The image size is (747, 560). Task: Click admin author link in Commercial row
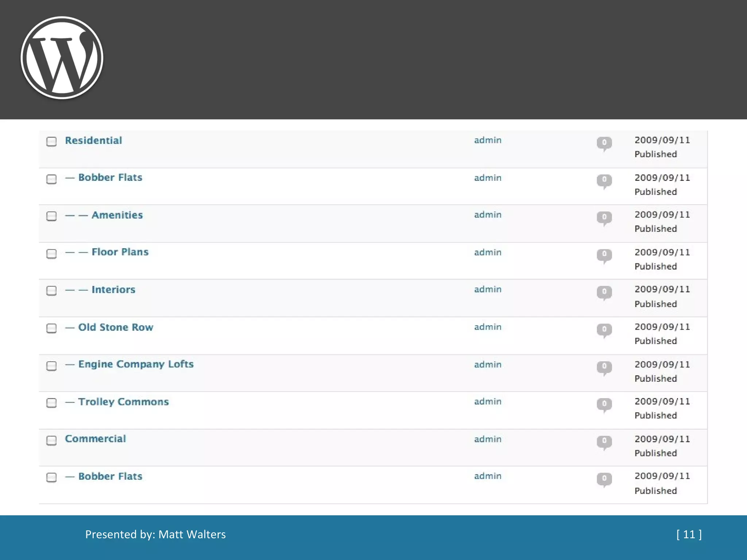tap(487, 439)
